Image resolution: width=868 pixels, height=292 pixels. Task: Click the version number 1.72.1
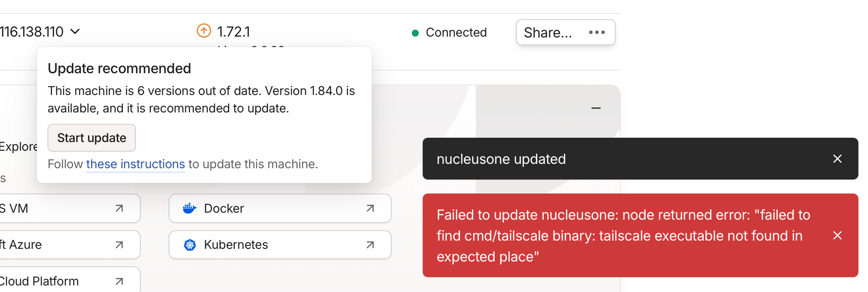pyautogui.click(x=234, y=32)
